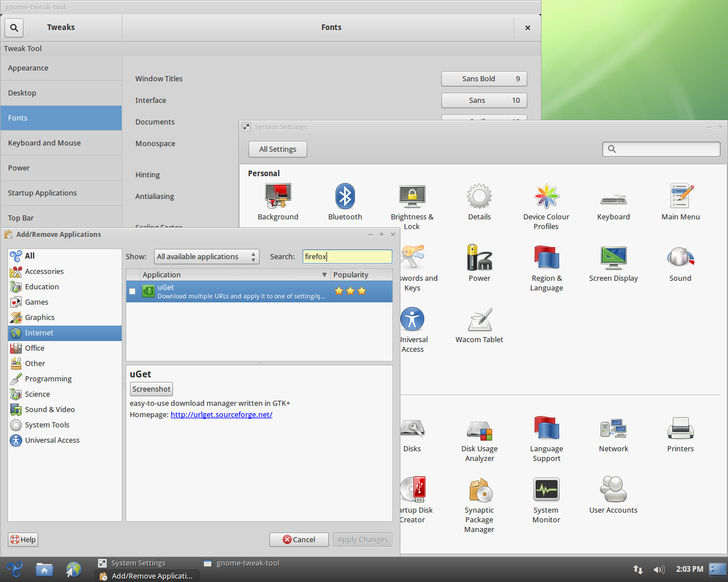Viewport: 728px width, 582px height.
Task: Select Accessories category
Action: (x=65, y=272)
